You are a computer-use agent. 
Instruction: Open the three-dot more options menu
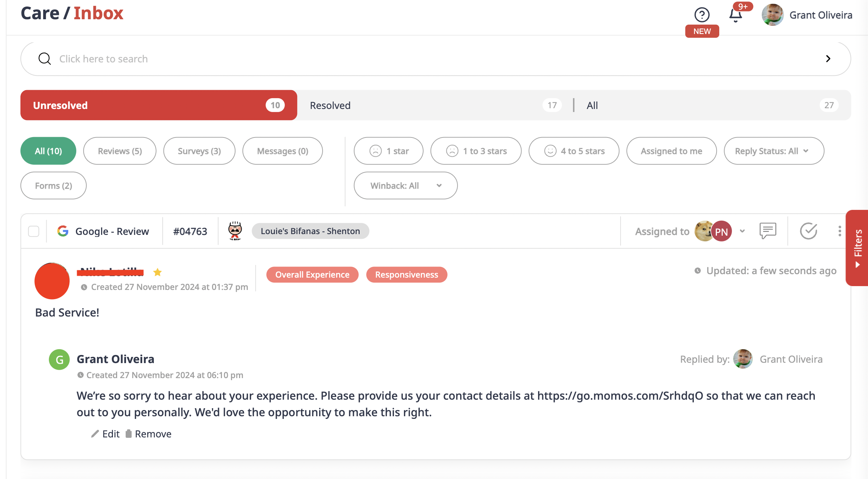(x=839, y=231)
